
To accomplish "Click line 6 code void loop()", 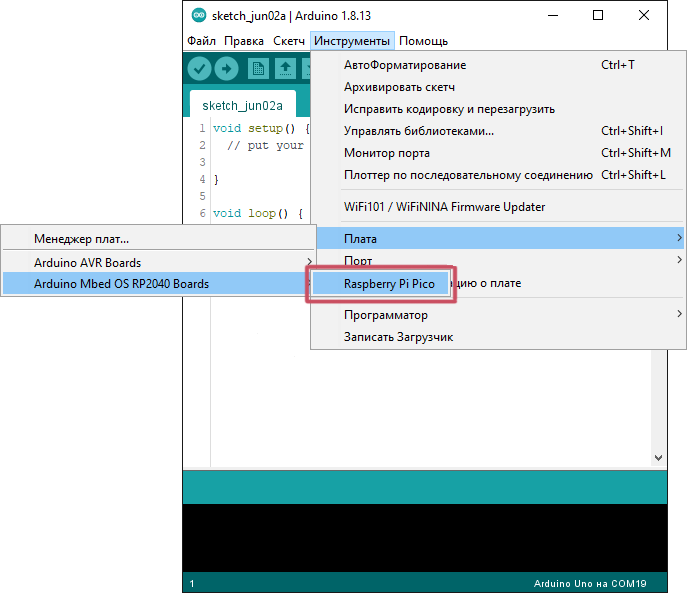I will click(x=258, y=213).
